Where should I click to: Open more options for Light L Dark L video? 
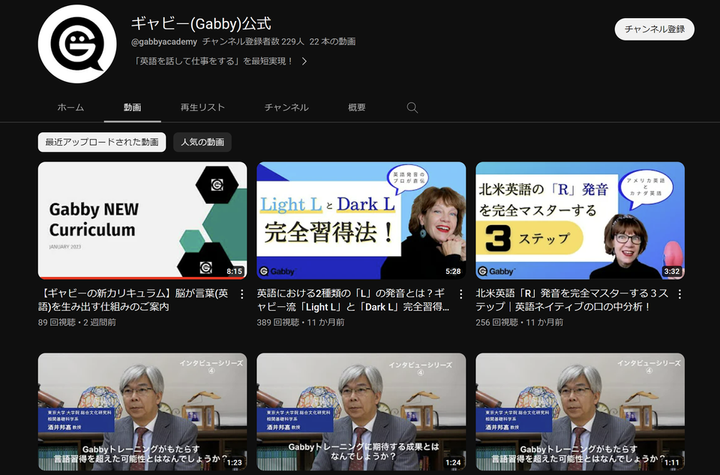[x=461, y=294]
